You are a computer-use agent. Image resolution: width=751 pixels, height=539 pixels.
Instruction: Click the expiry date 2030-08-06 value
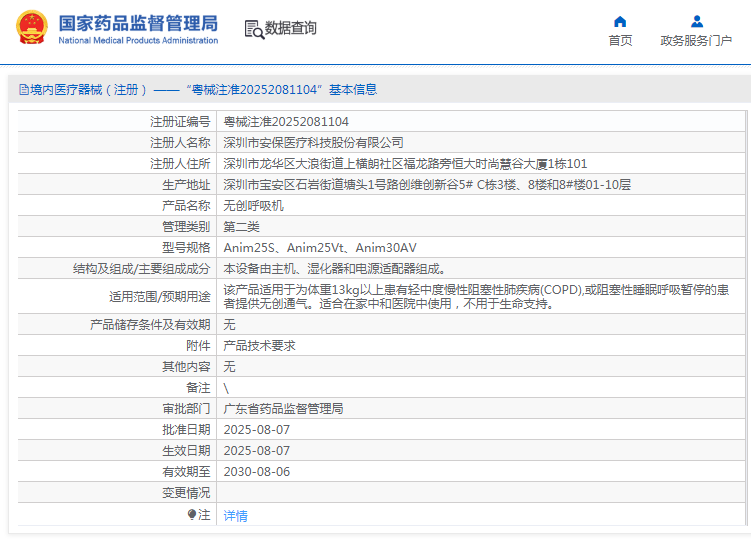pyautogui.click(x=256, y=472)
